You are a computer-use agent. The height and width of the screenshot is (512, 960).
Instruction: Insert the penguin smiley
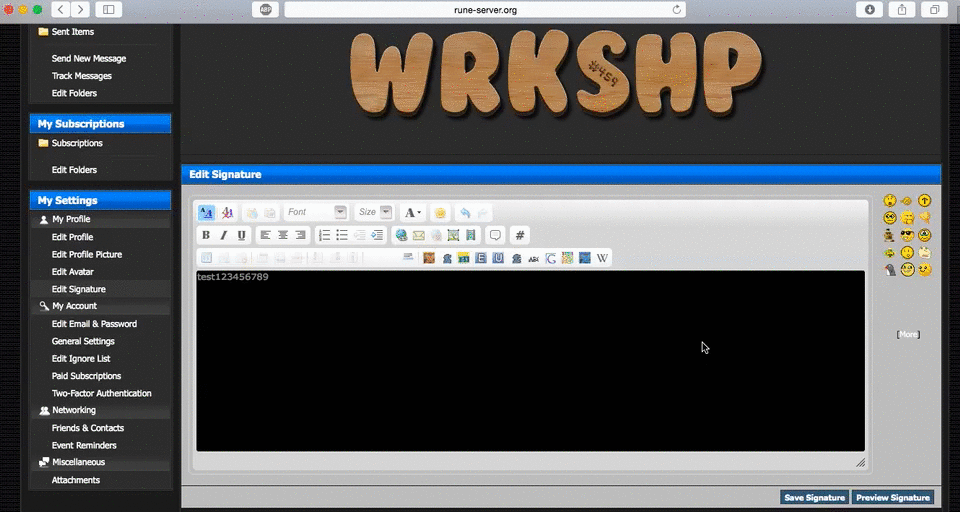click(x=890, y=269)
